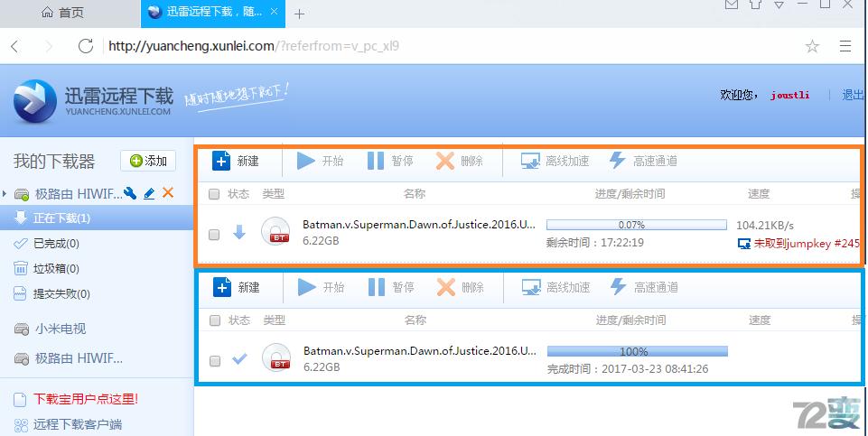Click the 完成时间：2017-03-23 08:41:26 text

click(628, 368)
